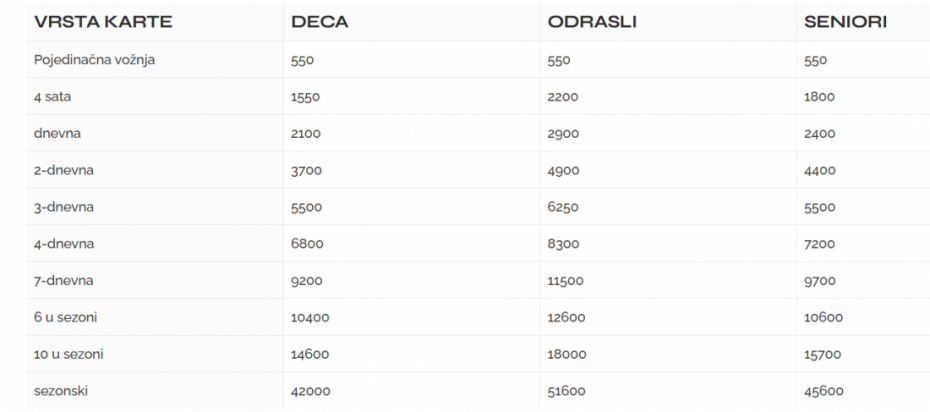
Task: Select the DECA column header
Action: click(x=319, y=22)
